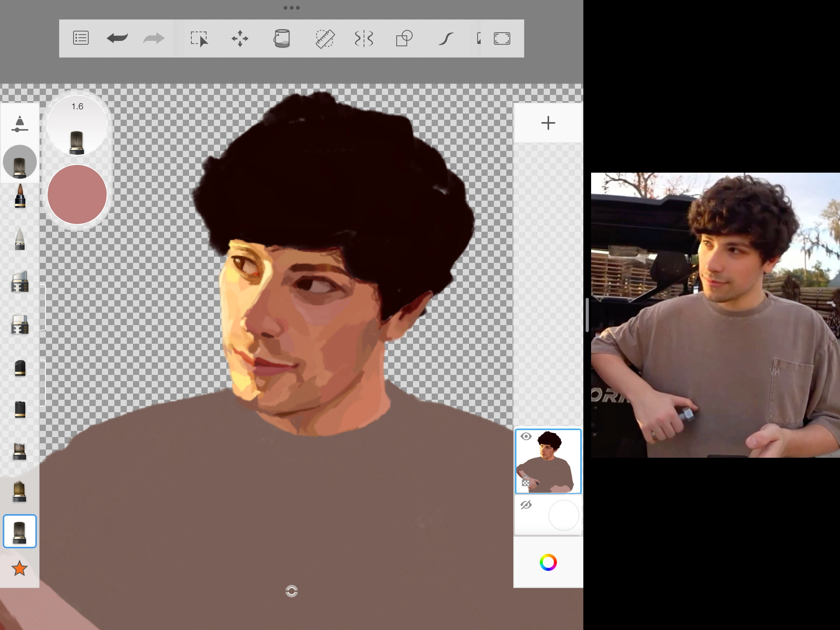Image resolution: width=840 pixels, height=630 pixels.
Task: Open the color wheel picker
Action: [548, 562]
